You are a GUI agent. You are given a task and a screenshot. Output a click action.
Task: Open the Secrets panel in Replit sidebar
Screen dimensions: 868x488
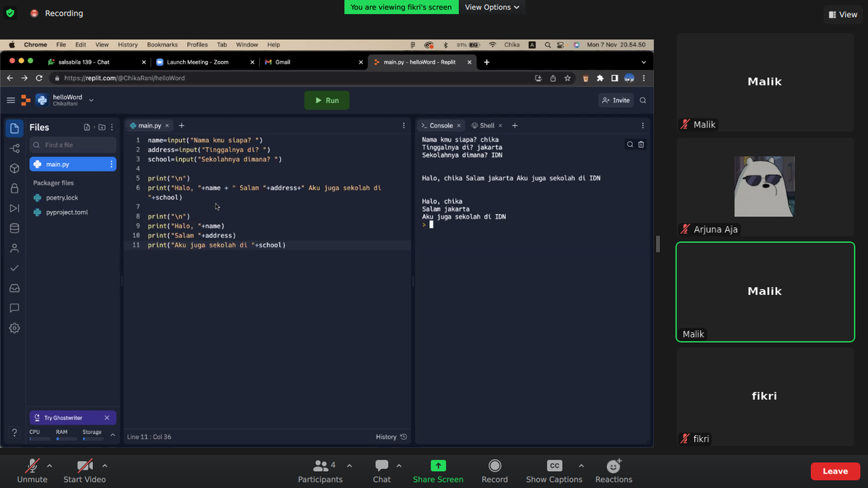14,188
